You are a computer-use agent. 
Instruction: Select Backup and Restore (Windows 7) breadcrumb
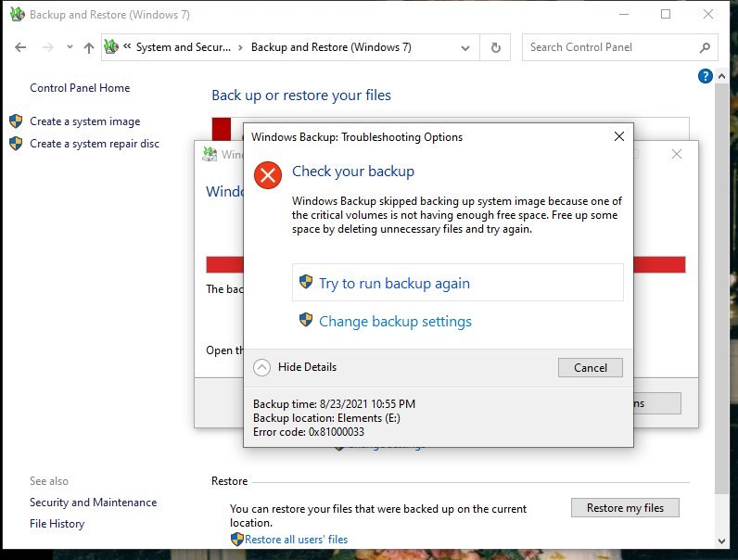[x=331, y=47]
